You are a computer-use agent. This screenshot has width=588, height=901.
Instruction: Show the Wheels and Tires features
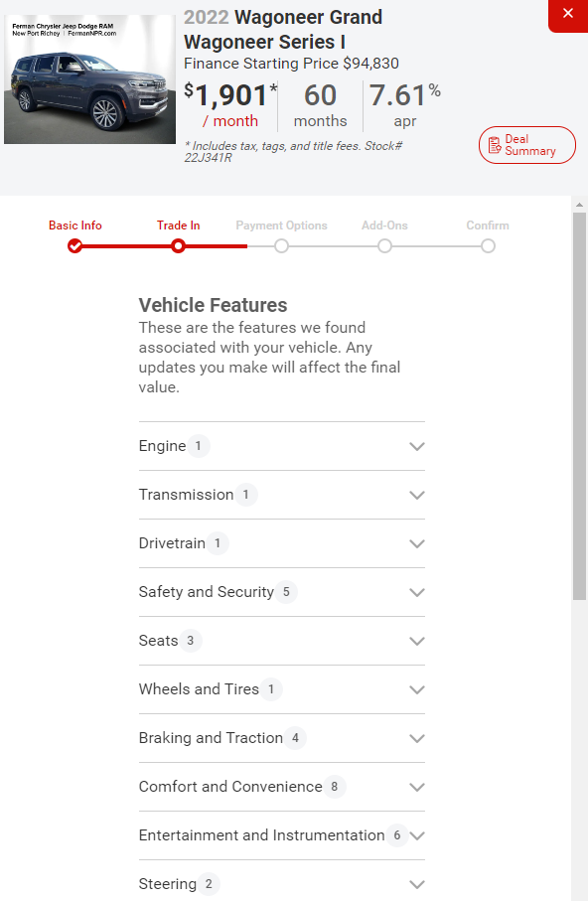point(282,689)
